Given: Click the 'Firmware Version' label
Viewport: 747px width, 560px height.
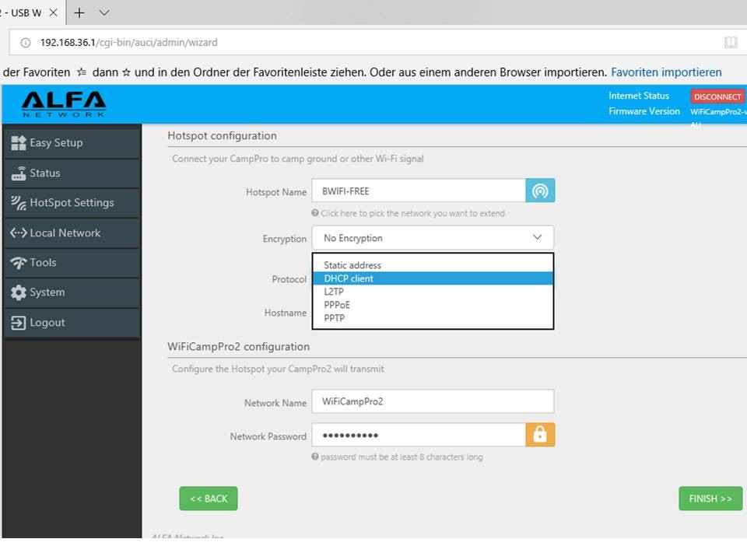Looking at the screenshot, I should click(644, 111).
